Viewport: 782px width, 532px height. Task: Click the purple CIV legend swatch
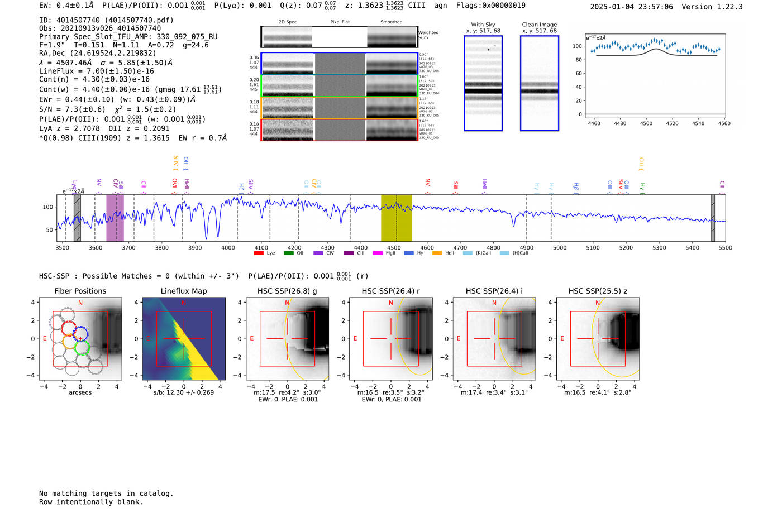click(318, 253)
